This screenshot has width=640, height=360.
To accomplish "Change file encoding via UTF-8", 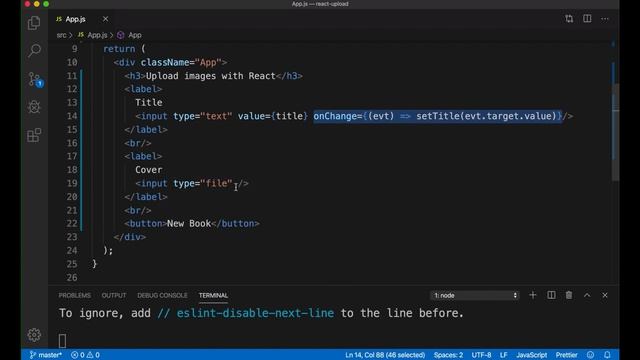I will (x=481, y=355).
